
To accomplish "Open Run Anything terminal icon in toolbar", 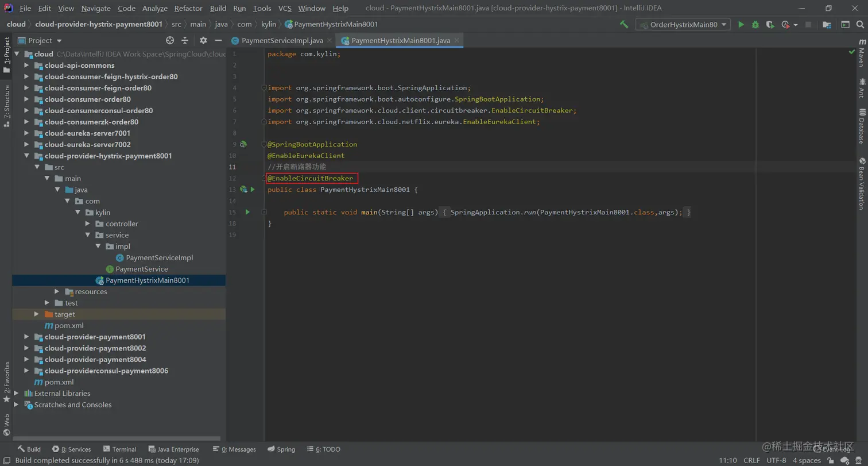I will tap(846, 25).
